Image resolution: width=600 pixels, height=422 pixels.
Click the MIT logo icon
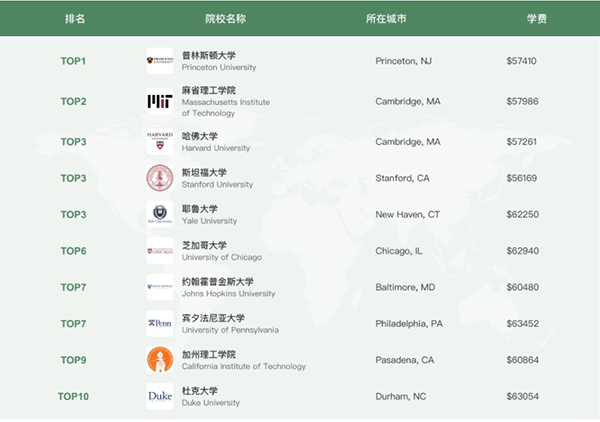[160, 101]
